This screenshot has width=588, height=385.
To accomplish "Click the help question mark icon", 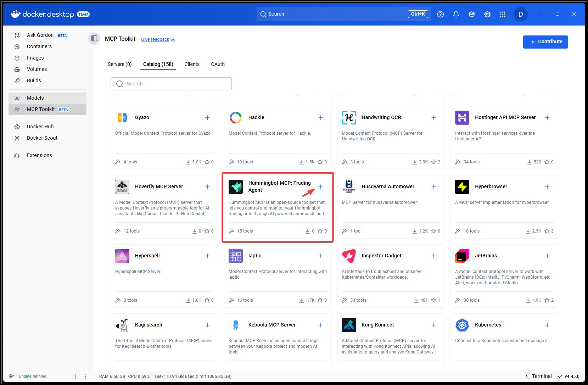I will click(440, 14).
